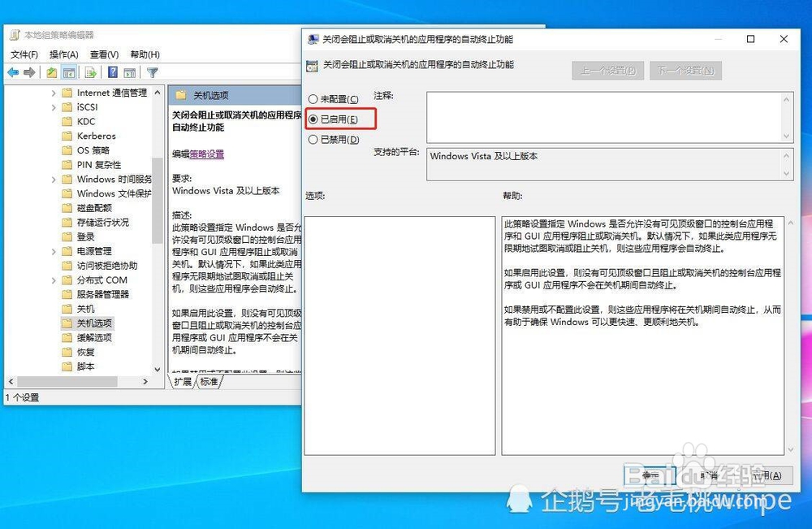Screen dimensions: 812x529
Task: Toggle the show/hide action pane icon
Action: click(129, 72)
